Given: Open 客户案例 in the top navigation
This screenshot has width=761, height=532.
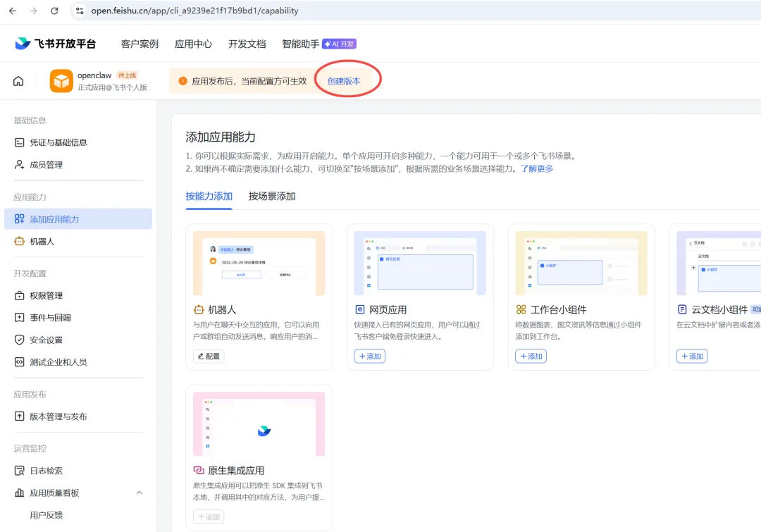Looking at the screenshot, I should pos(140,44).
